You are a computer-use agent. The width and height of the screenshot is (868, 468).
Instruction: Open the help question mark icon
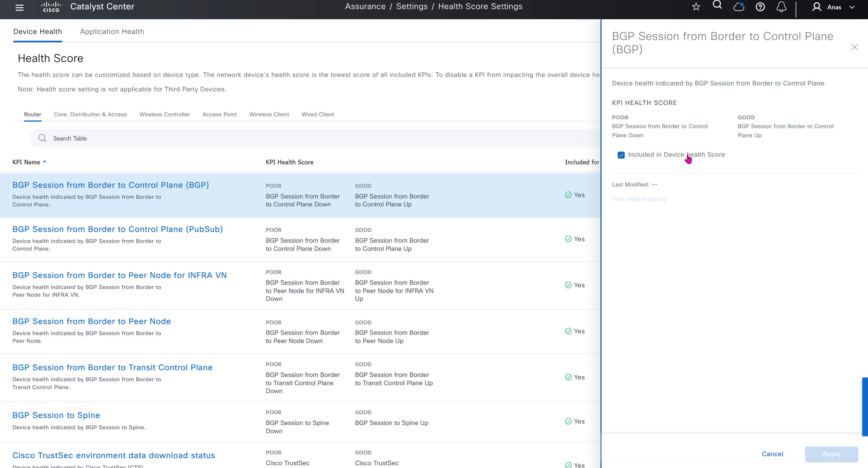pos(760,7)
